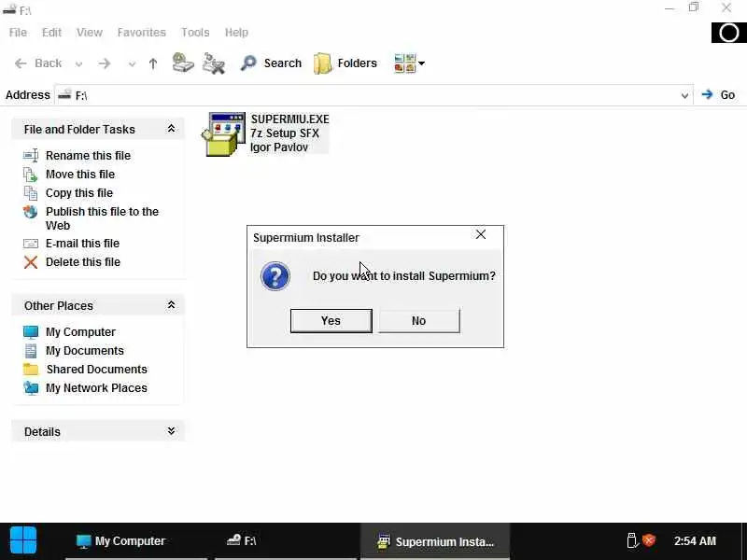Open the View menu
The width and height of the screenshot is (747, 560).
point(89,33)
